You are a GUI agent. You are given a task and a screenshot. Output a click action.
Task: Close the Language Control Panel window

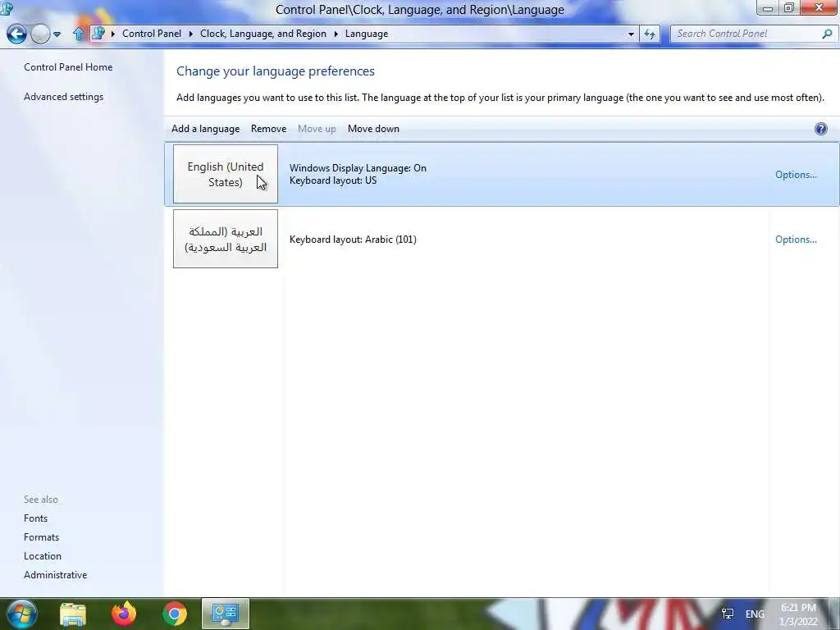pyautogui.click(x=819, y=7)
